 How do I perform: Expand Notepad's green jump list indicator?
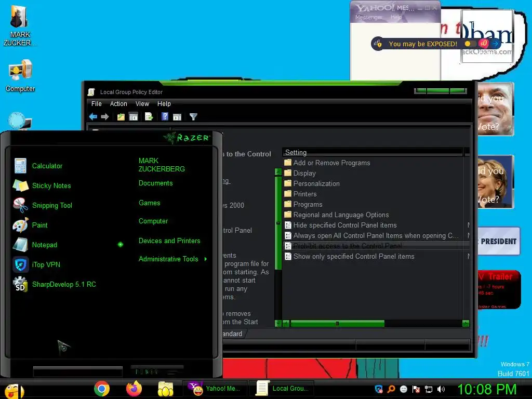[121, 244]
